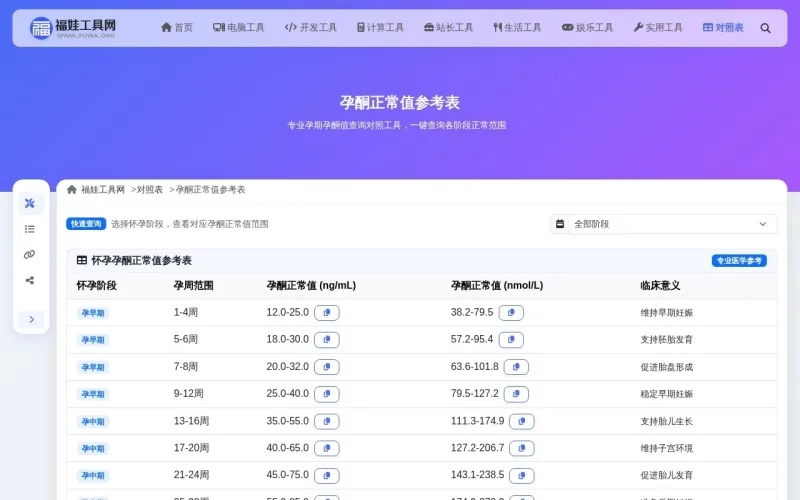Click the 促进胎盘形成 cell
Viewport: 800px width, 500px height.
pos(667,367)
